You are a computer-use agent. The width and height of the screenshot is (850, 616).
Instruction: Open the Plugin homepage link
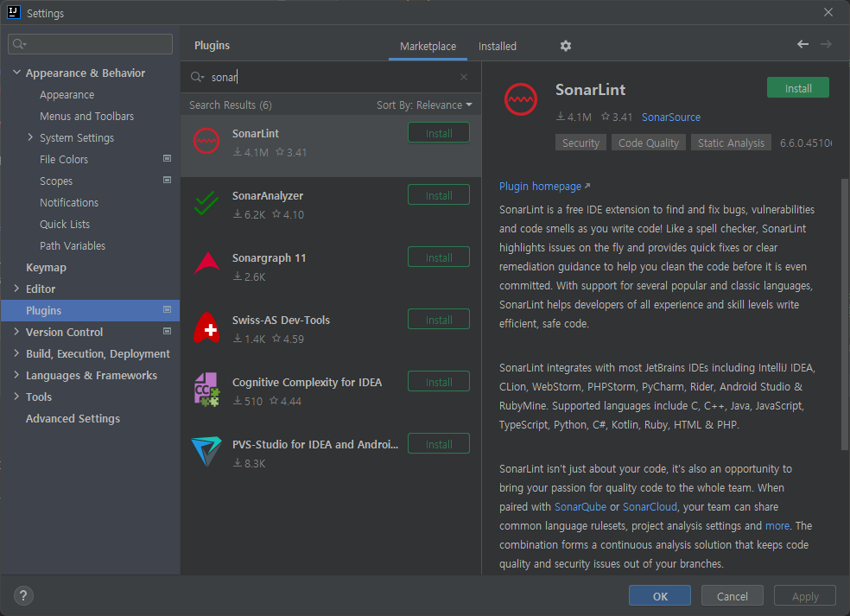pyautogui.click(x=544, y=187)
